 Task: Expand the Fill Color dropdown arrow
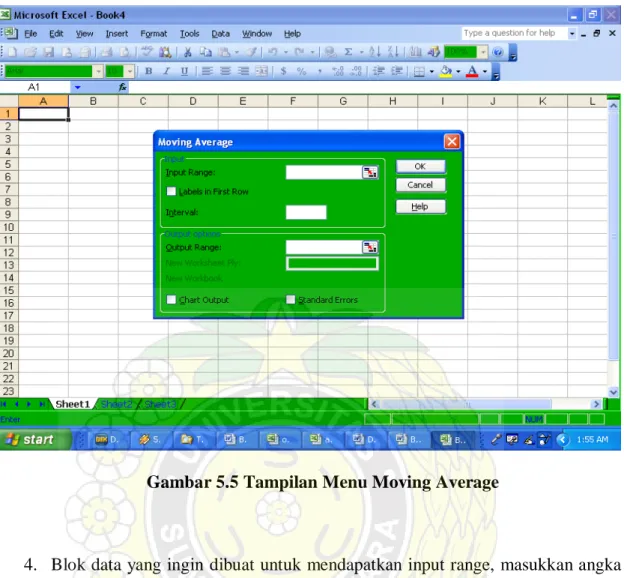(458, 72)
